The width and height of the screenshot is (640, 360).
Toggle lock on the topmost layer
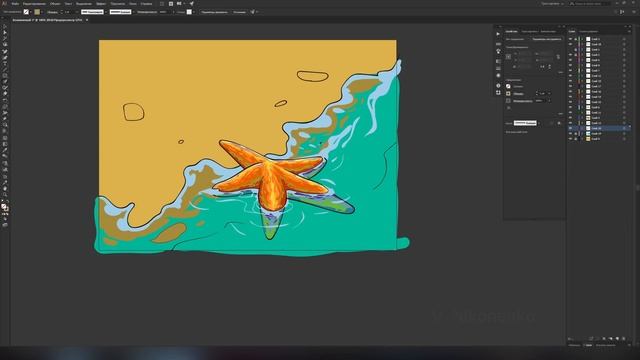pyautogui.click(x=576, y=39)
